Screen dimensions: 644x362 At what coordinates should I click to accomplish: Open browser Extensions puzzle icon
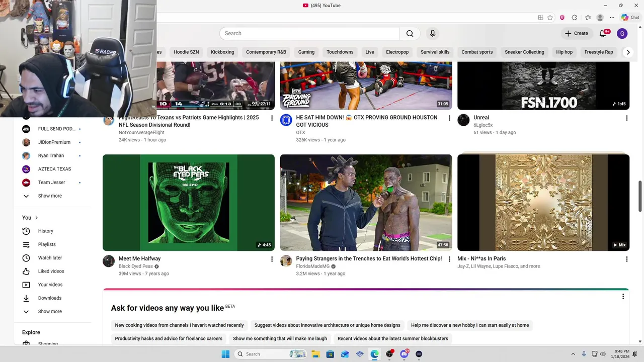(x=575, y=17)
